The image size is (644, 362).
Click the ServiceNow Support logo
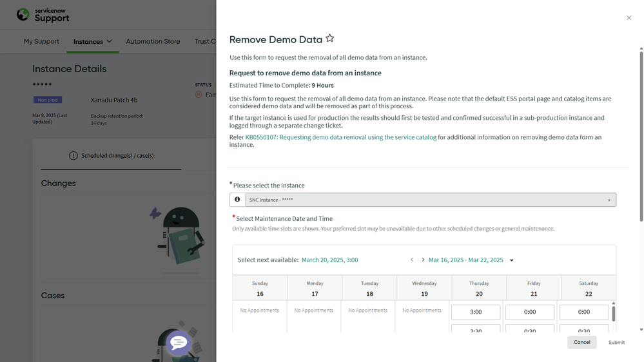(43, 15)
